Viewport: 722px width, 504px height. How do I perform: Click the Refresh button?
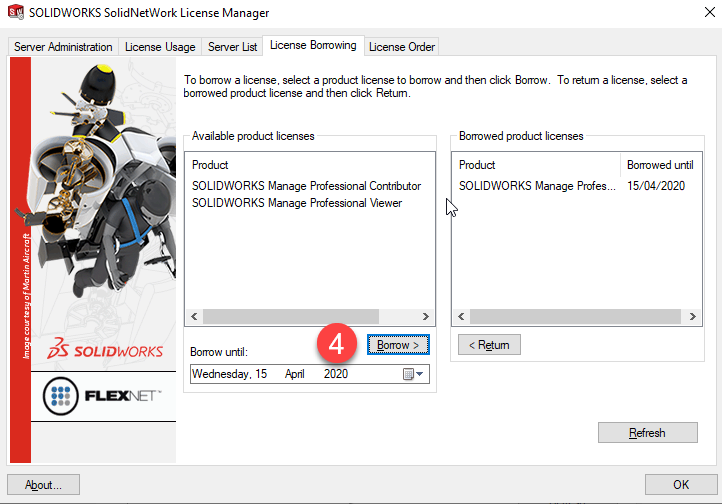coord(647,433)
